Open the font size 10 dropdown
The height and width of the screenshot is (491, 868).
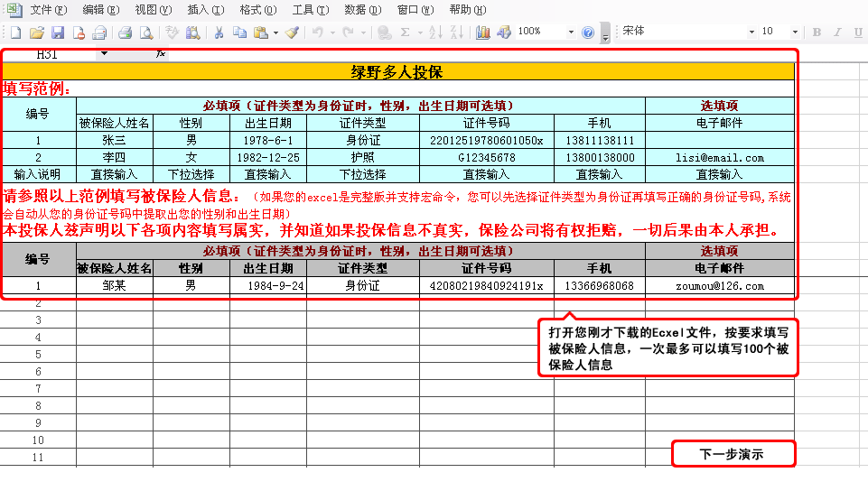pyautogui.click(x=795, y=32)
